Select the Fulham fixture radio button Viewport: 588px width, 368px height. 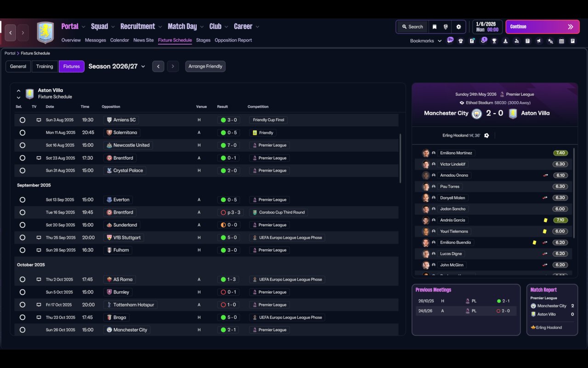23,250
